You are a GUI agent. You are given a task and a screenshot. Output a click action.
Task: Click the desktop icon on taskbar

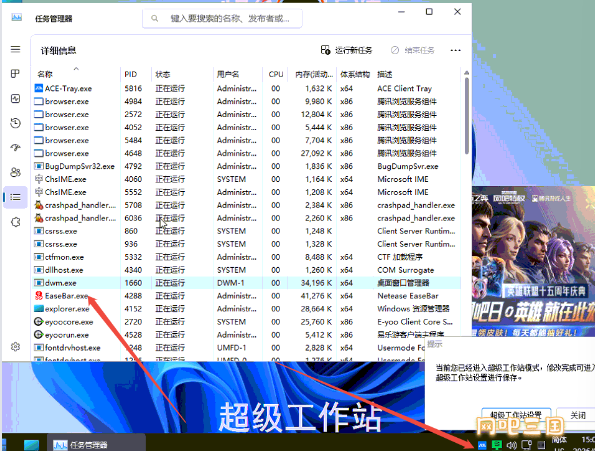click(x=31, y=445)
